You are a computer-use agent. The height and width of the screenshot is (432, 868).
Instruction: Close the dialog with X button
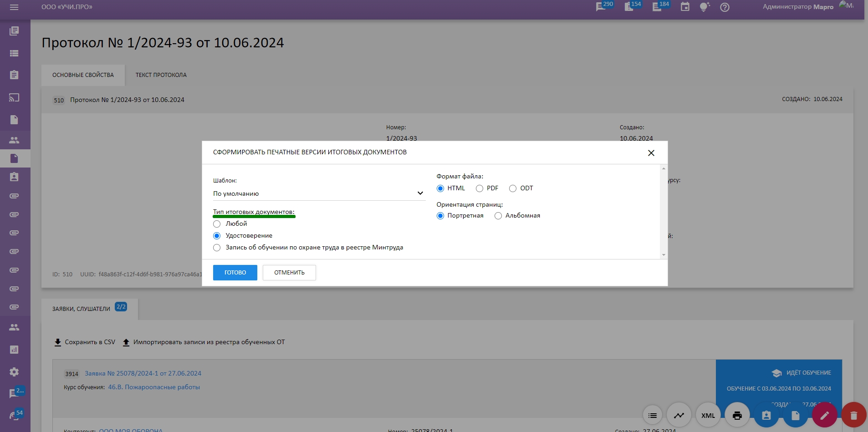[x=651, y=153]
